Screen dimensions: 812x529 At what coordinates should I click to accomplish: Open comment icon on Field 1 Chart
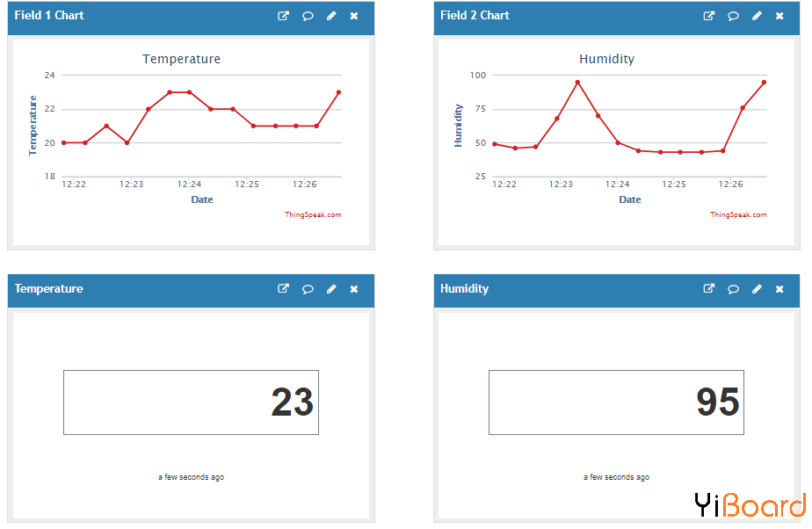coord(308,16)
